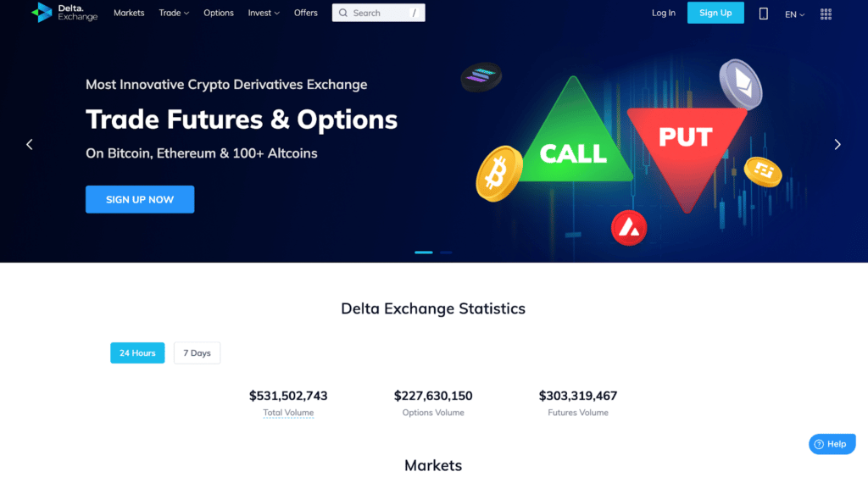Open the Options menu item

coord(219,13)
